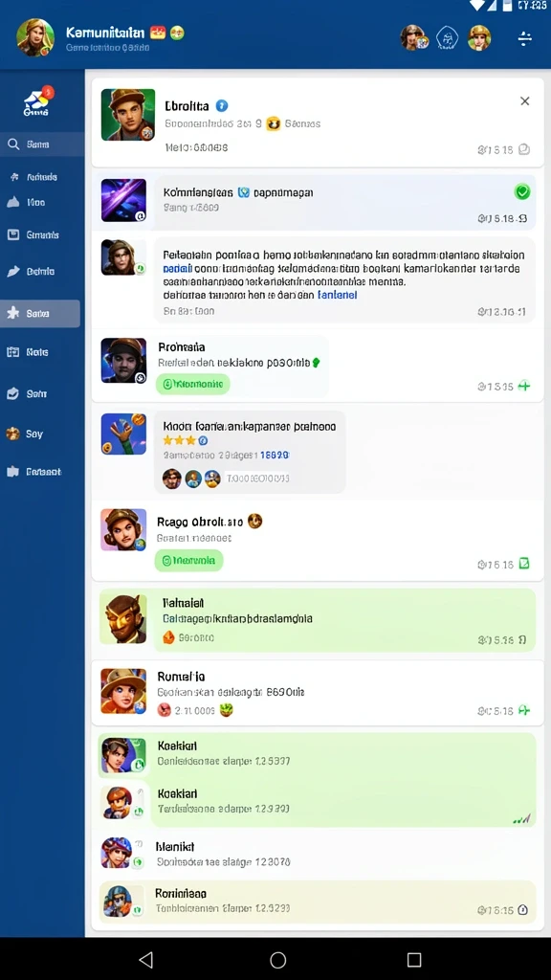Open the Rcago Obrolt.aio avatar
Screen dimensions: 551x980
click(x=123, y=529)
